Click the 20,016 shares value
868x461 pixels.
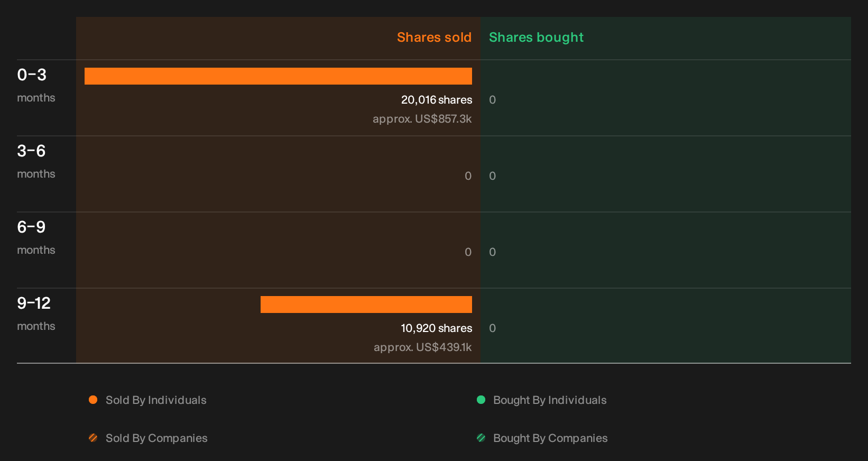(437, 100)
